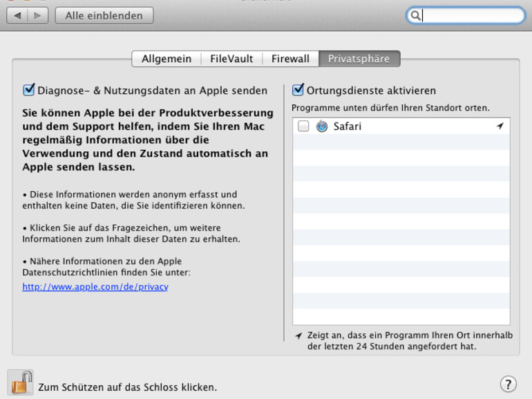Focus the search input field
The height and width of the screenshot is (399, 532).
click(466, 16)
